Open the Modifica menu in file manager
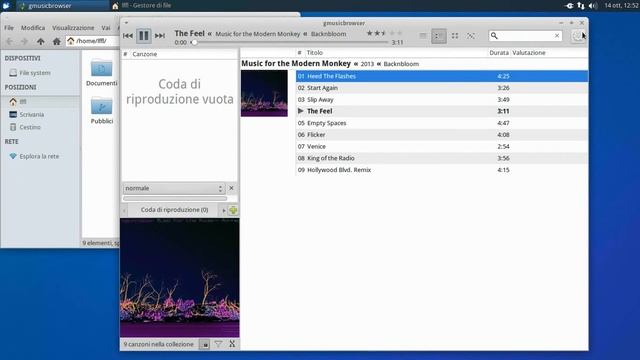This screenshot has width=640, height=360. (x=33, y=28)
